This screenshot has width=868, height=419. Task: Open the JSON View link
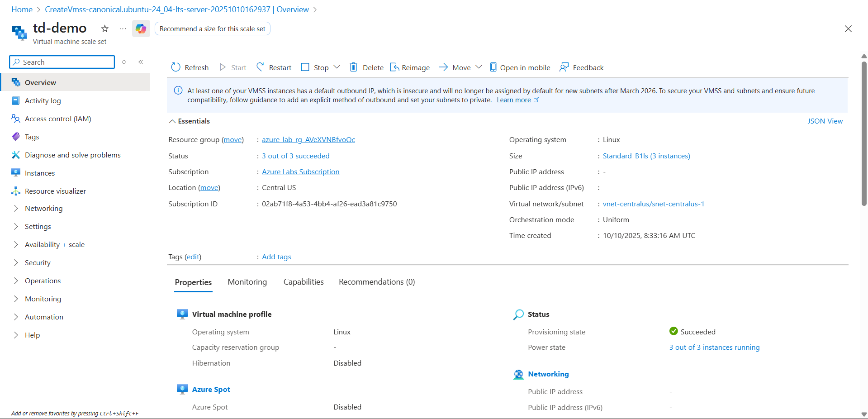point(825,121)
